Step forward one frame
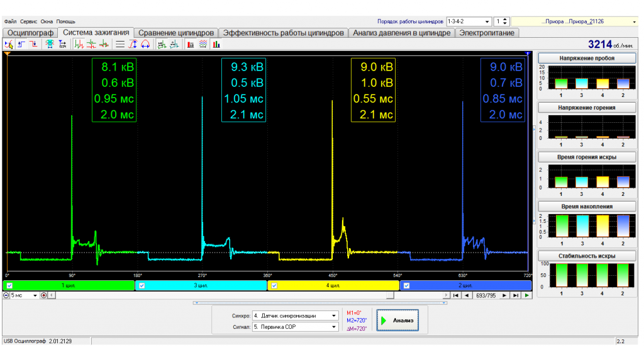Image resolution: width=644 pixels, height=347 pixels. [x=504, y=295]
